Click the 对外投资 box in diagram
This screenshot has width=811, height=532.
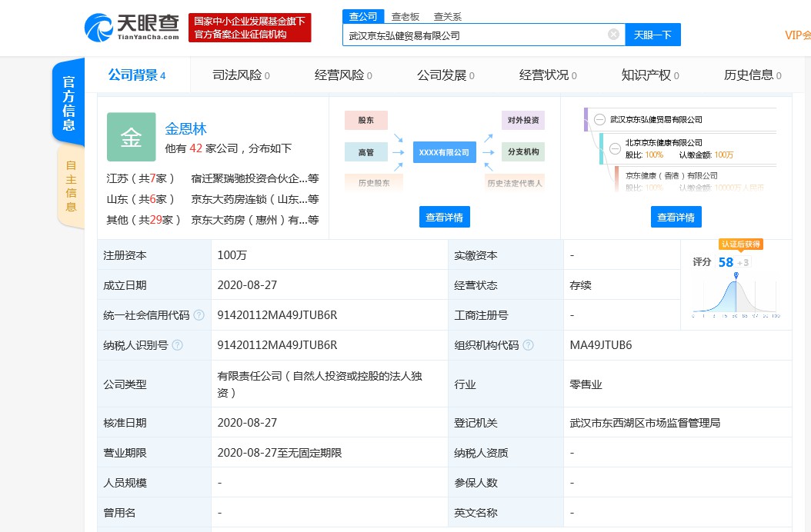tap(523, 120)
